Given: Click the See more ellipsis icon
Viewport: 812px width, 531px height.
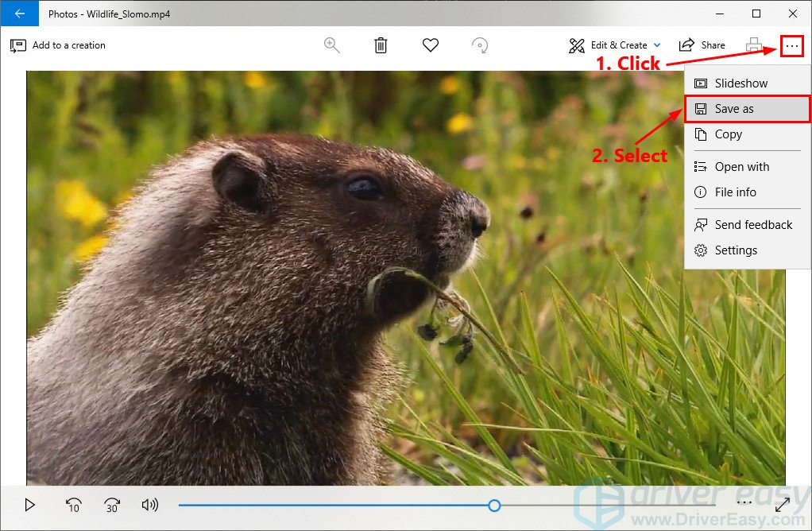Looking at the screenshot, I should 791,45.
